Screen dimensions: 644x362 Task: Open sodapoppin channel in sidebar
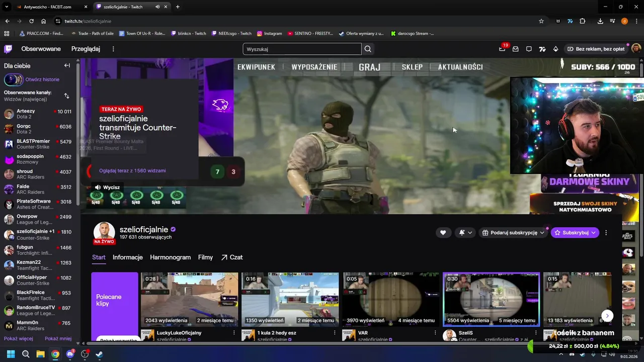click(x=38, y=159)
